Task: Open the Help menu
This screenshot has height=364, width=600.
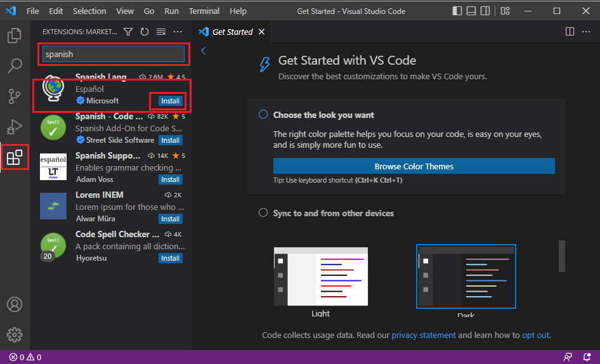Action: [238, 11]
